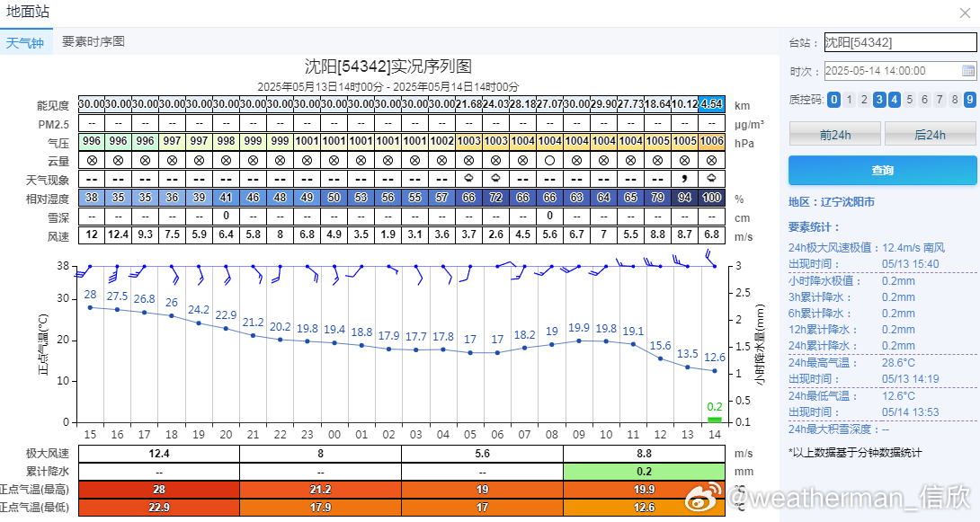The image size is (980, 522).
Task: Switch to the 天气钟 tab
Action: [25, 42]
